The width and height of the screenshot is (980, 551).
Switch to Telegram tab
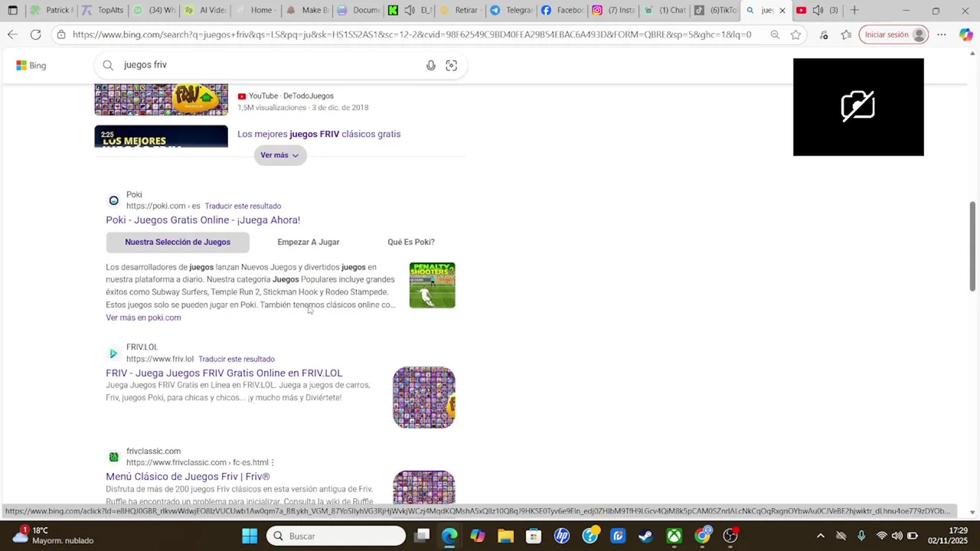click(x=511, y=11)
